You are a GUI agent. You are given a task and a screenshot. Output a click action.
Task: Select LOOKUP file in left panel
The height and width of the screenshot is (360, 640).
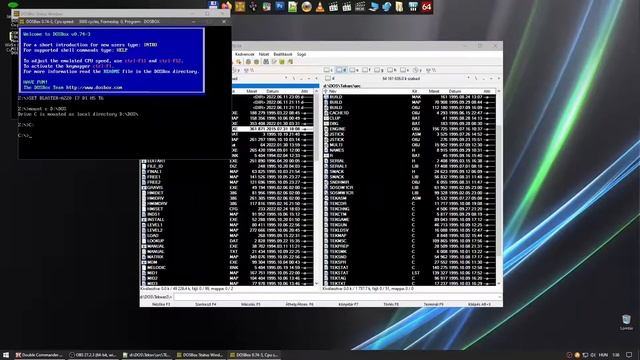pos(227,241)
